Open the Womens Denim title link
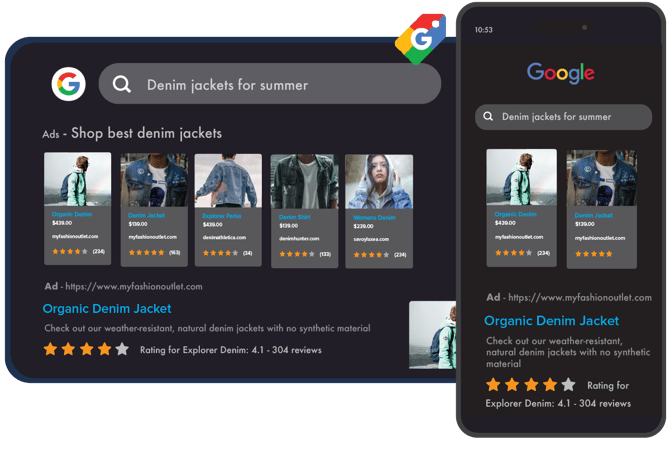Image resolution: width=670 pixels, height=454 pixels. (x=374, y=218)
